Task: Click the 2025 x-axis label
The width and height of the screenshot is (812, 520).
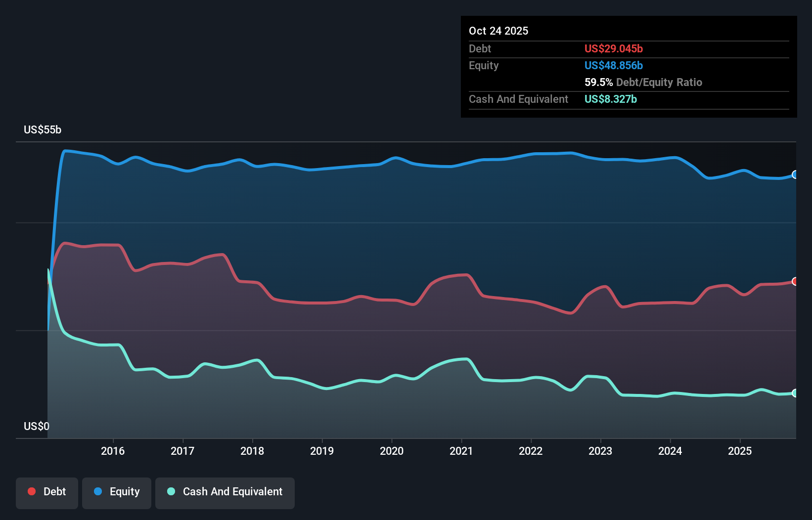Action: (x=740, y=451)
